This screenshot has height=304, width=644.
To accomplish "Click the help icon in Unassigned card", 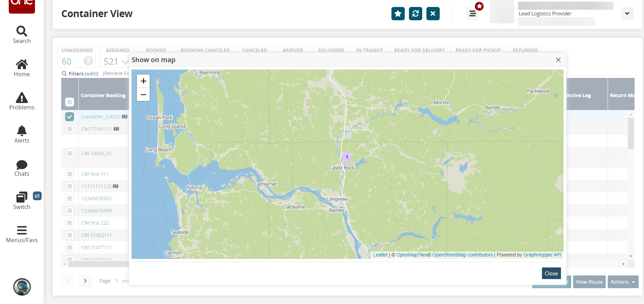I will click(88, 61).
